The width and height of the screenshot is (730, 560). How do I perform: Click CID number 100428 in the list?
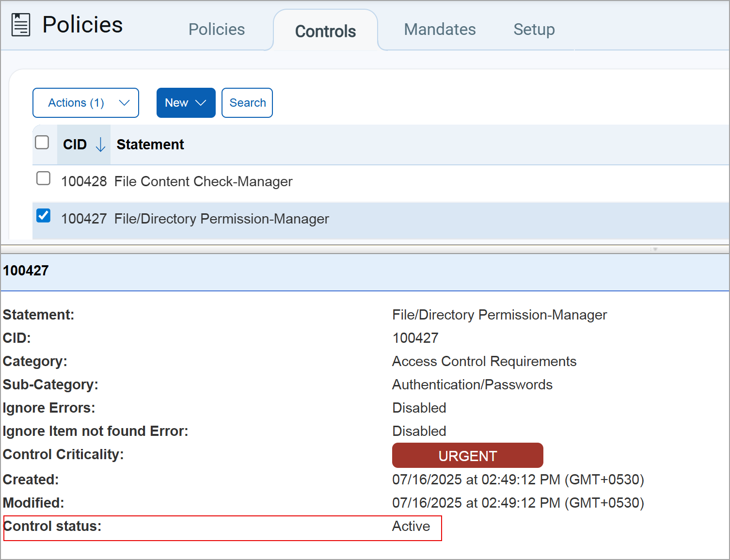(x=84, y=181)
